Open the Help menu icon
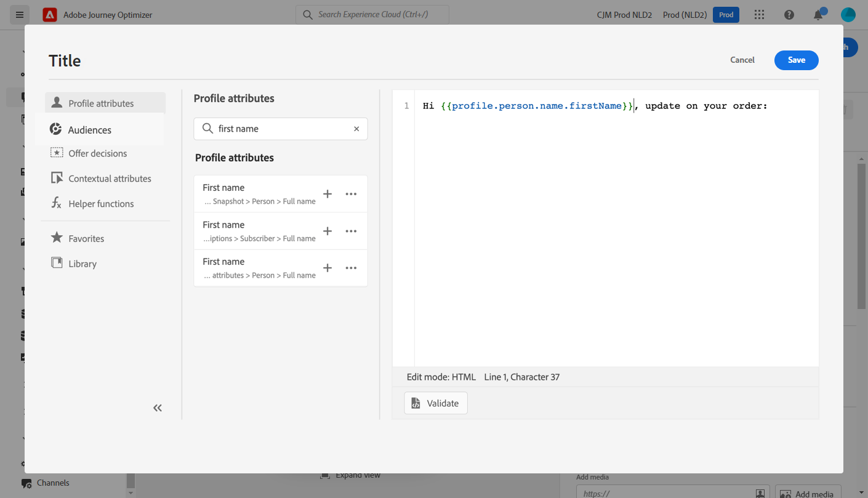Viewport: 868px width, 498px height. (789, 15)
